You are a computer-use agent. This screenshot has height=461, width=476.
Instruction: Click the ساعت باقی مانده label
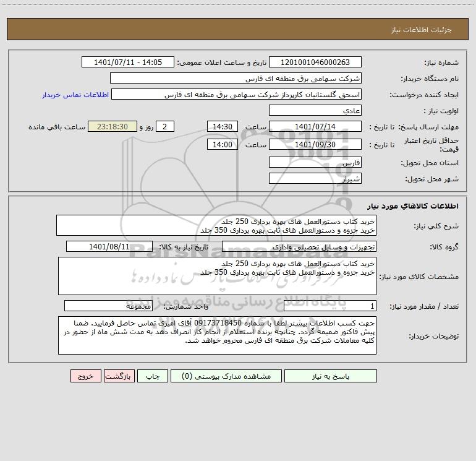pyautogui.click(x=57, y=127)
